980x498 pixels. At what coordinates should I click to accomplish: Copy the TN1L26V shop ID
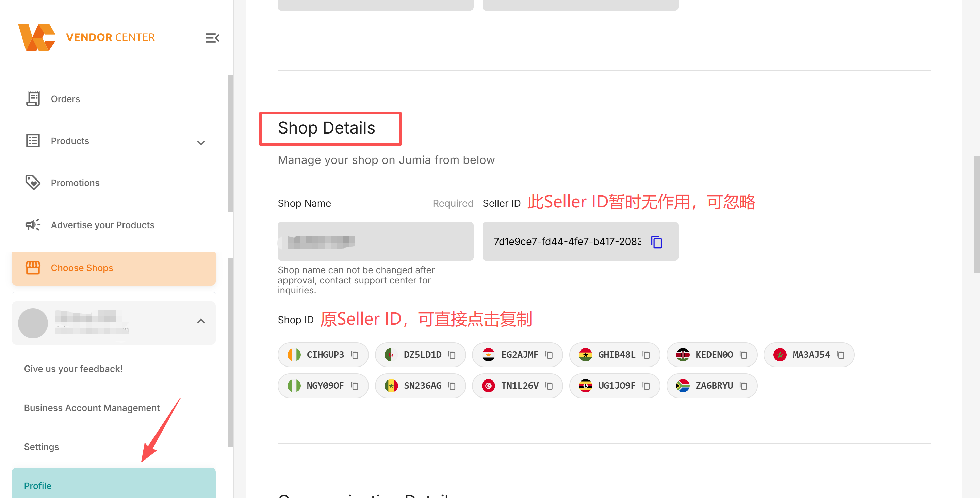click(549, 386)
